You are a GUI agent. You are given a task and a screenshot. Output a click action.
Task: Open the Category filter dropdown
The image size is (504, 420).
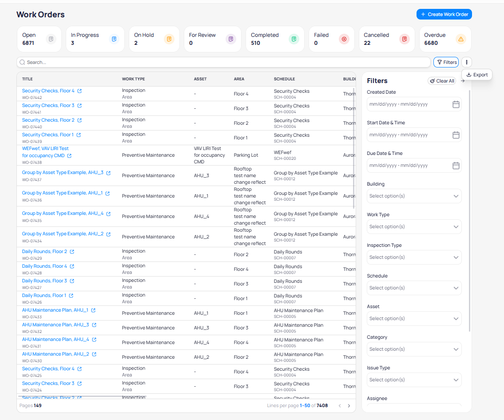[414, 349]
